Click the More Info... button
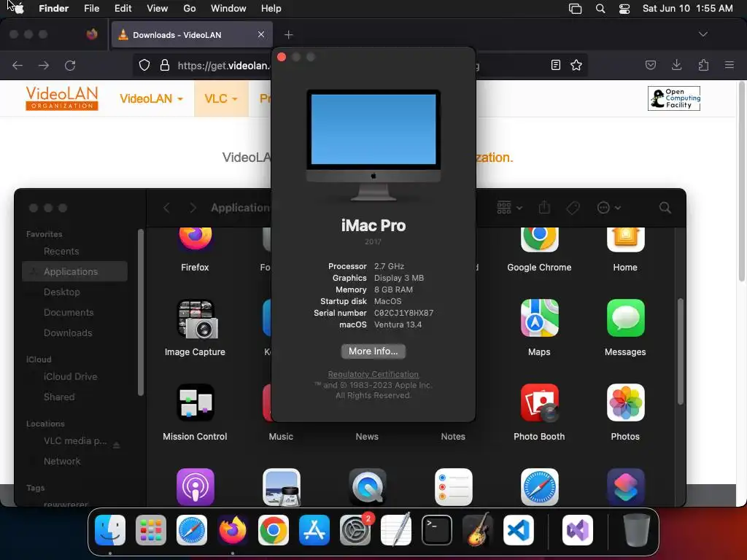 pos(373,351)
